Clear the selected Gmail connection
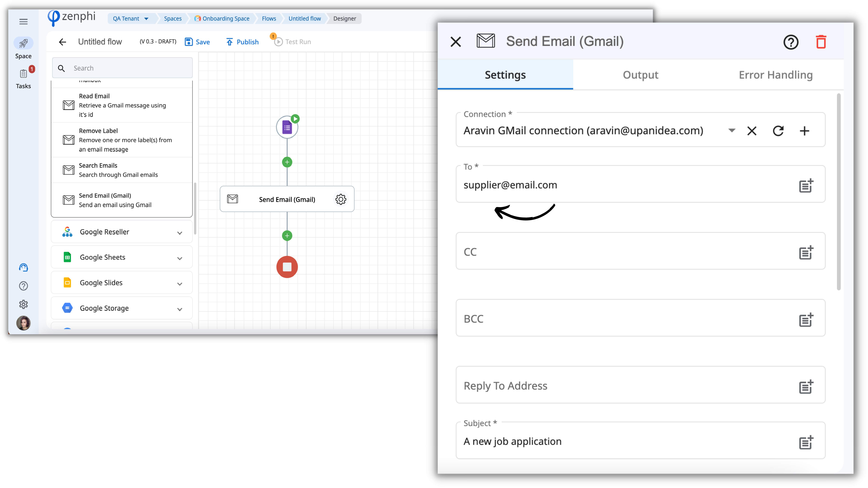Image resolution: width=868 pixels, height=488 pixels. pyautogui.click(x=752, y=131)
